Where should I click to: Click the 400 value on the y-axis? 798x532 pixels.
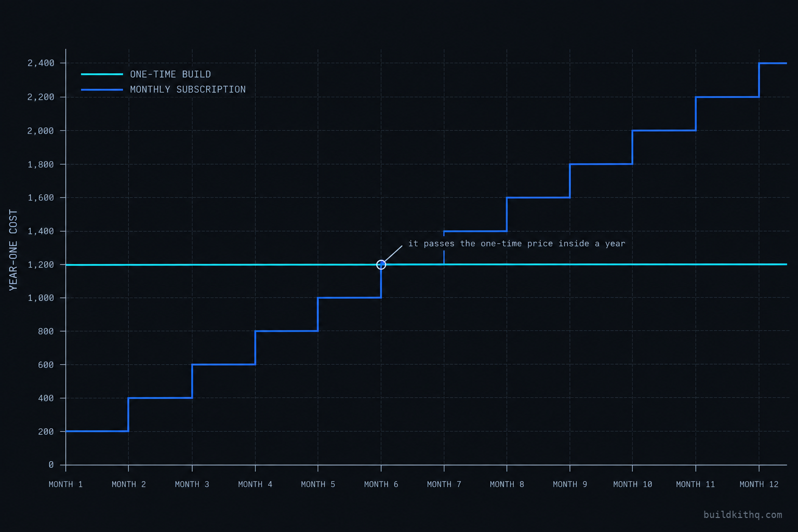tap(46, 398)
